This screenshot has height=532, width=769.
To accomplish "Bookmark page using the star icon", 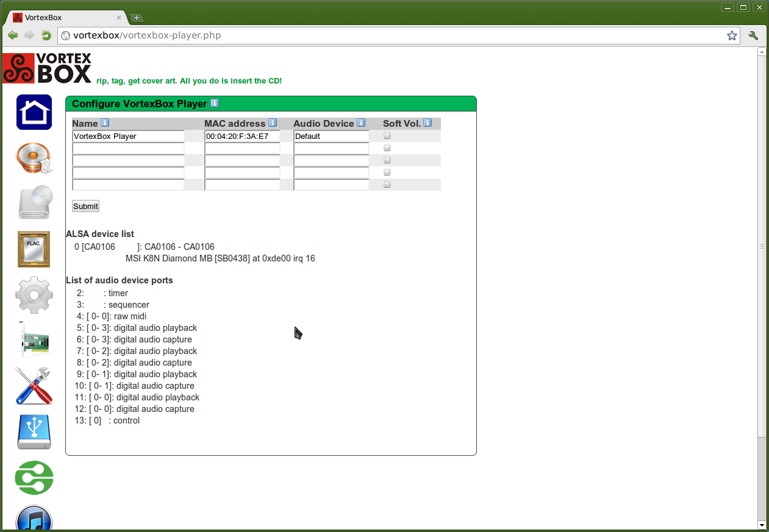I will click(732, 35).
